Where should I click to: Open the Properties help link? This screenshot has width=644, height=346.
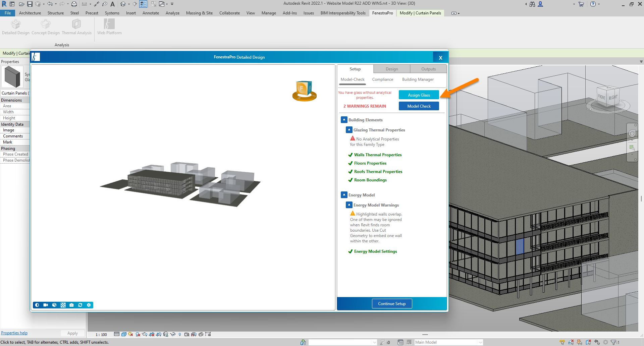click(x=14, y=333)
